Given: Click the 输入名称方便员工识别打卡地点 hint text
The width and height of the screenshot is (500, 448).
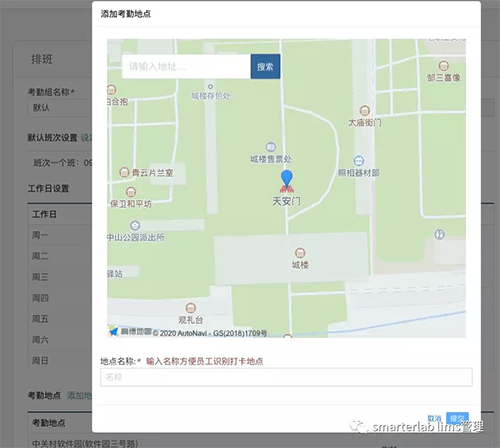Looking at the screenshot, I should click(205, 361).
